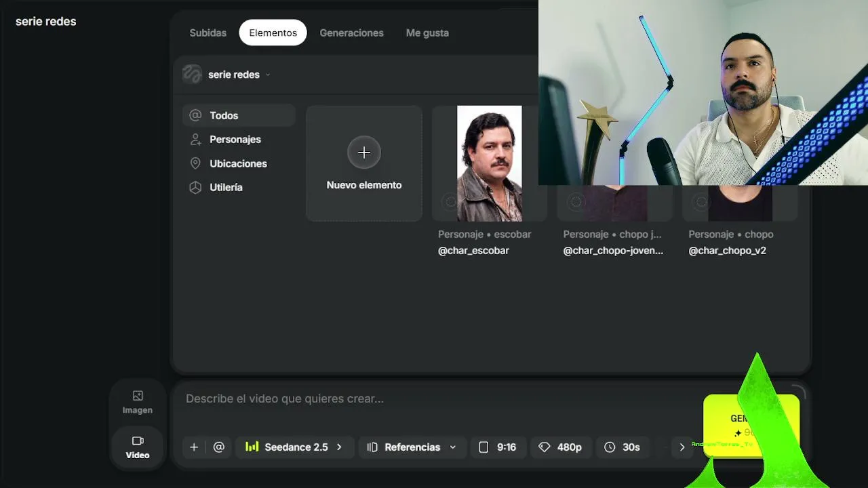Image resolution: width=868 pixels, height=488 pixels.
Task: Change the 480p resolution setting
Action: tap(560, 447)
